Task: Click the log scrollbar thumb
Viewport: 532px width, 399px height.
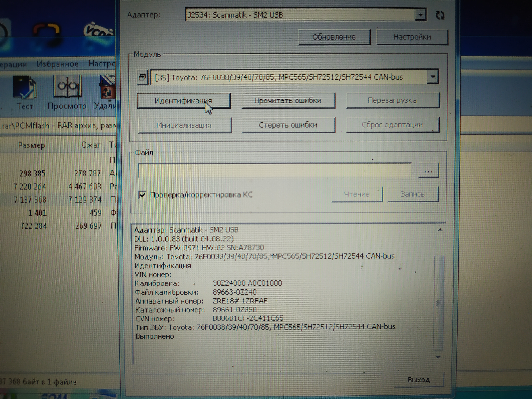Action: [438, 303]
